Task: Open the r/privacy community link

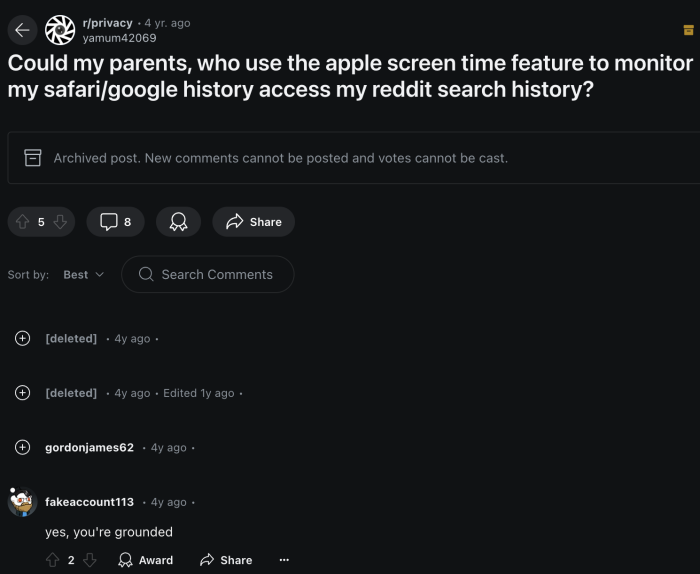Action: pos(107,23)
